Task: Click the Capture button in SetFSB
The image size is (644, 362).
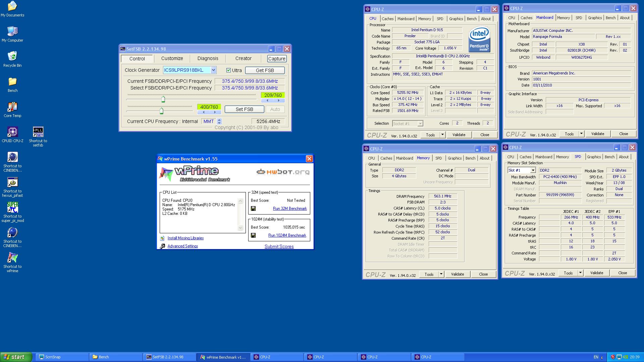Action: pyautogui.click(x=277, y=59)
